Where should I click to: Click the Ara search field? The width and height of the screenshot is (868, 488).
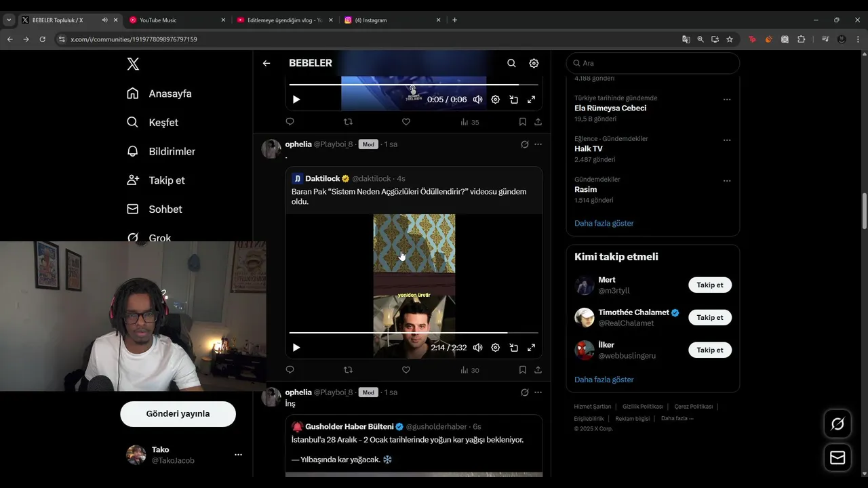coord(653,63)
